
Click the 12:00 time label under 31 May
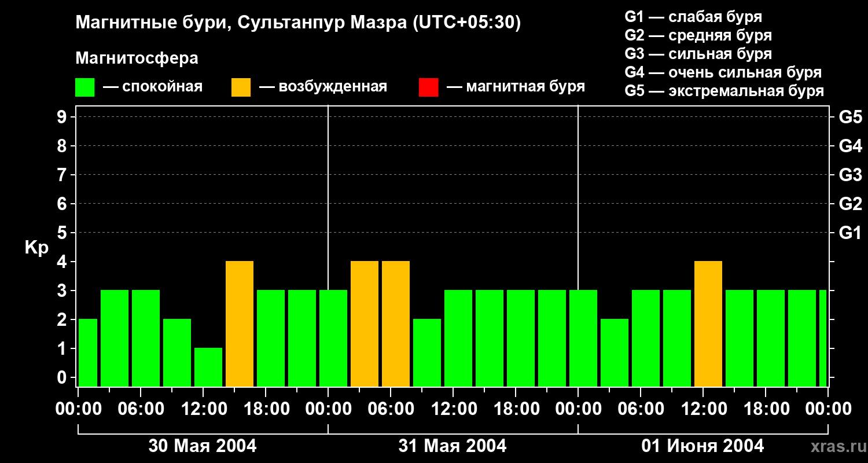point(454,409)
